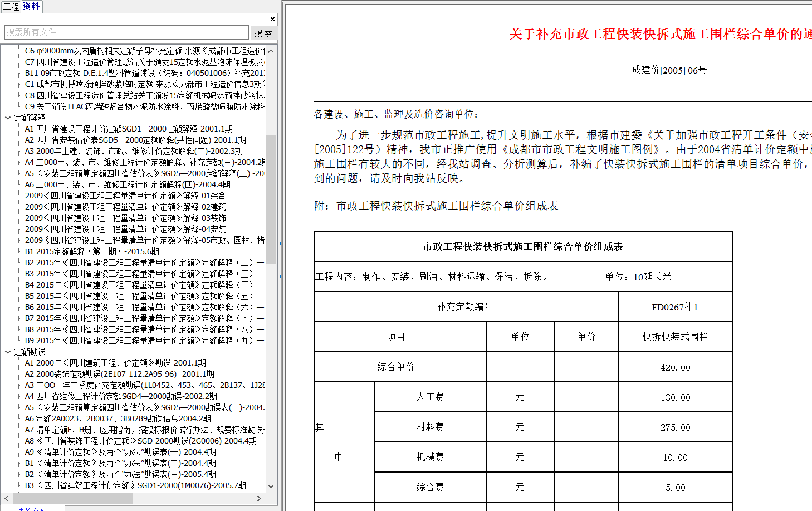The width and height of the screenshot is (812, 511).
Task: Open A5 安装工程预算定额 SGD5—2000定额解释(二)
Action: (x=145, y=173)
